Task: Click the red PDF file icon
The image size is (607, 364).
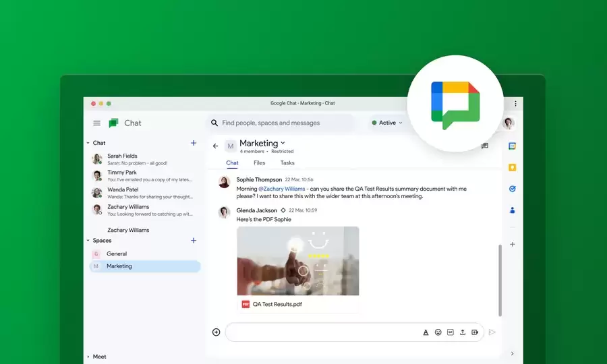Action: point(245,305)
